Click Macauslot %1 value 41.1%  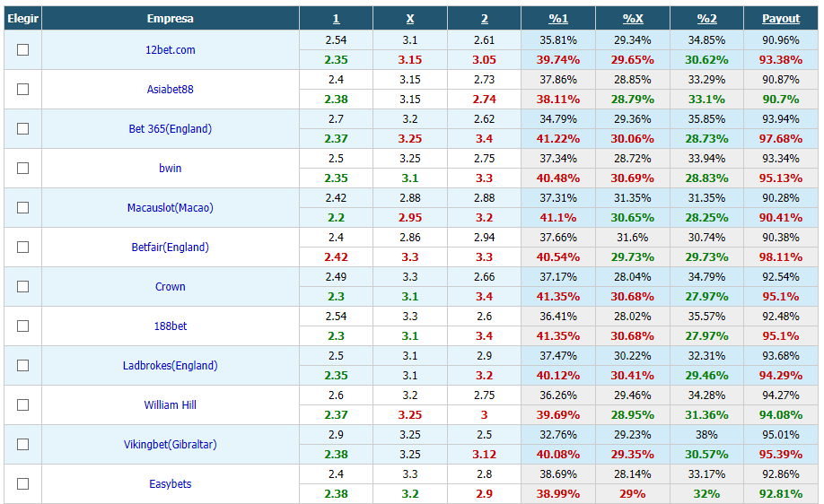[558, 218]
